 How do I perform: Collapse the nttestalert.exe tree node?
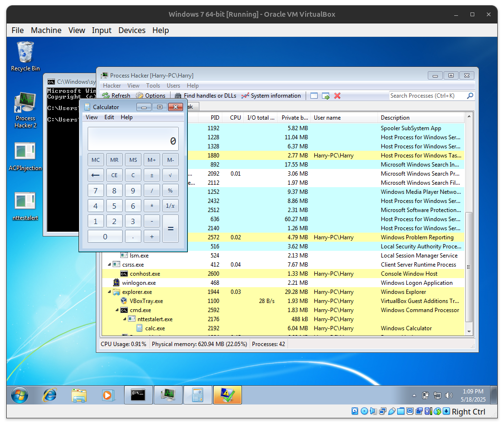125,319
